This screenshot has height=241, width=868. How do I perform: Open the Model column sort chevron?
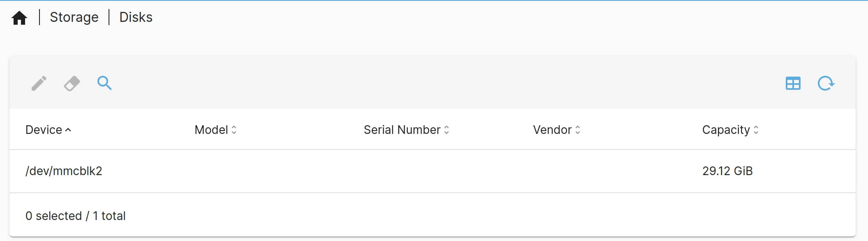(234, 130)
